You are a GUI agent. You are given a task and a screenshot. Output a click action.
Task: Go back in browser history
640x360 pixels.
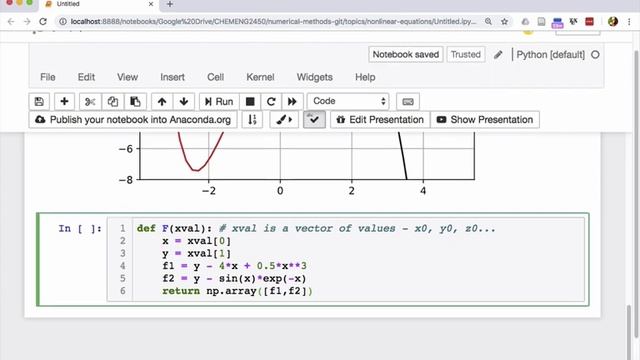(11, 22)
